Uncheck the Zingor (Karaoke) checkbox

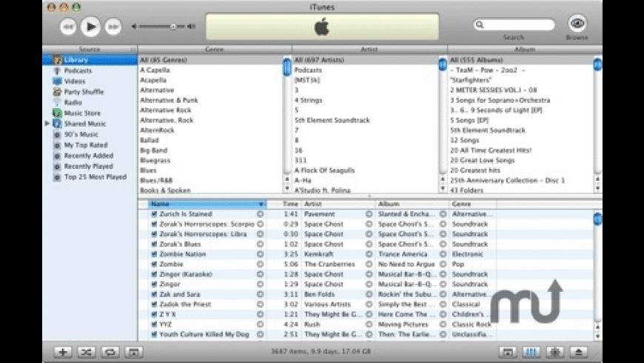tap(154, 274)
